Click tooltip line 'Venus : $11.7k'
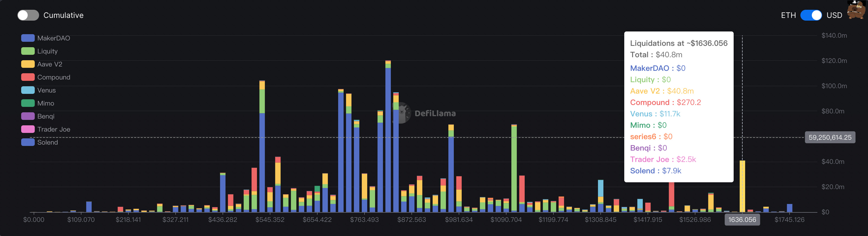This screenshot has height=236, width=868. coord(655,114)
